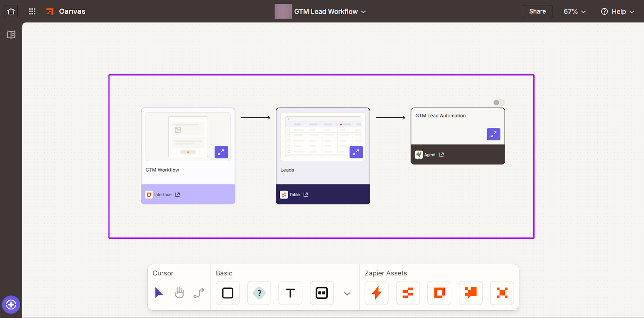Add a Zapier Table asset

tap(408, 293)
